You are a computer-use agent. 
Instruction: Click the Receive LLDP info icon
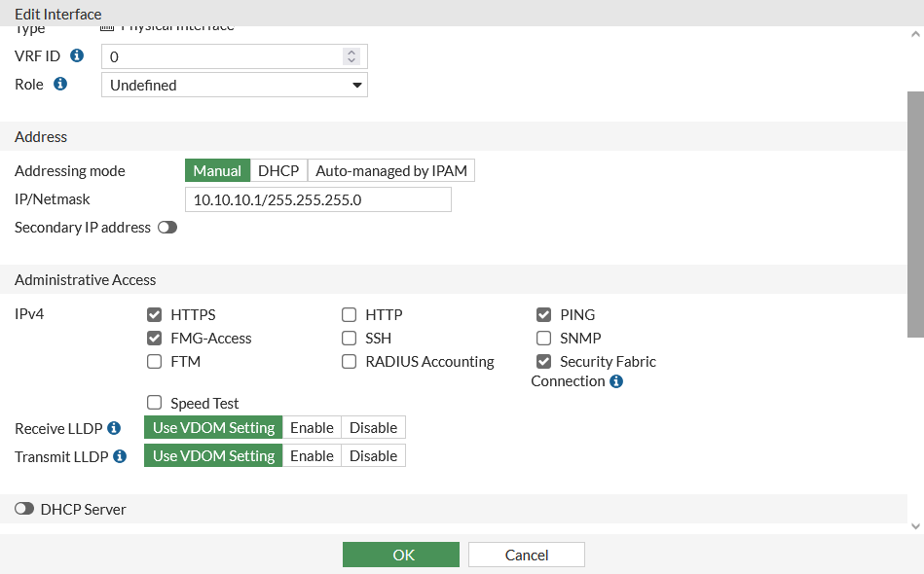(x=114, y=428)
